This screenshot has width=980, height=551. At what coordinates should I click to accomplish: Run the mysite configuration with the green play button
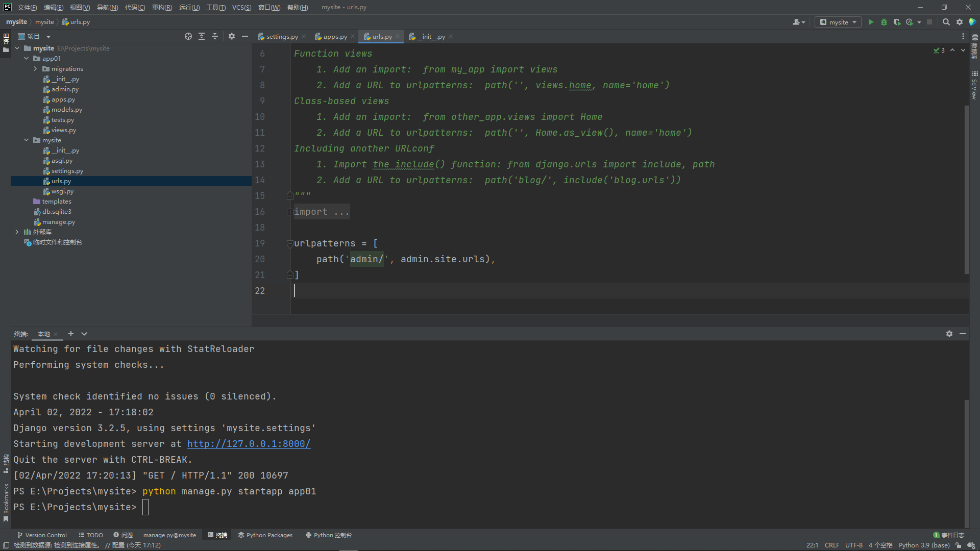(871, 22)
